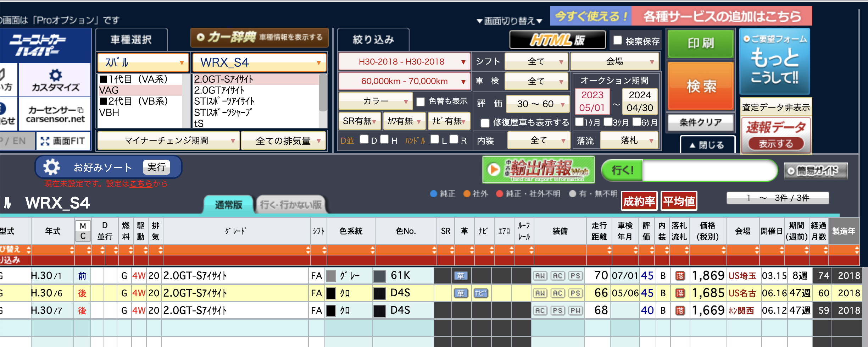Open the 60,000km - 70,000km mileage dropdown
868x347 pixels.
tap(404, 81)
